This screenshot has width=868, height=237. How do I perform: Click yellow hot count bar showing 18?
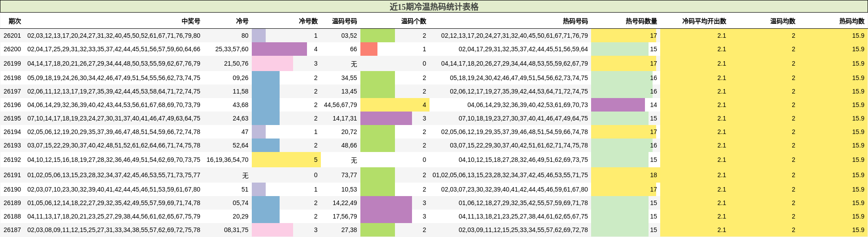(626, 175)
